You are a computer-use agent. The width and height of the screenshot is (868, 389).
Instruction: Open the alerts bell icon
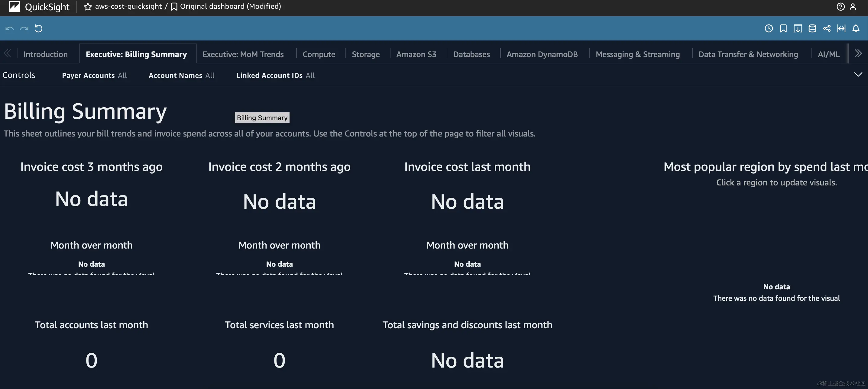point(856,29)
